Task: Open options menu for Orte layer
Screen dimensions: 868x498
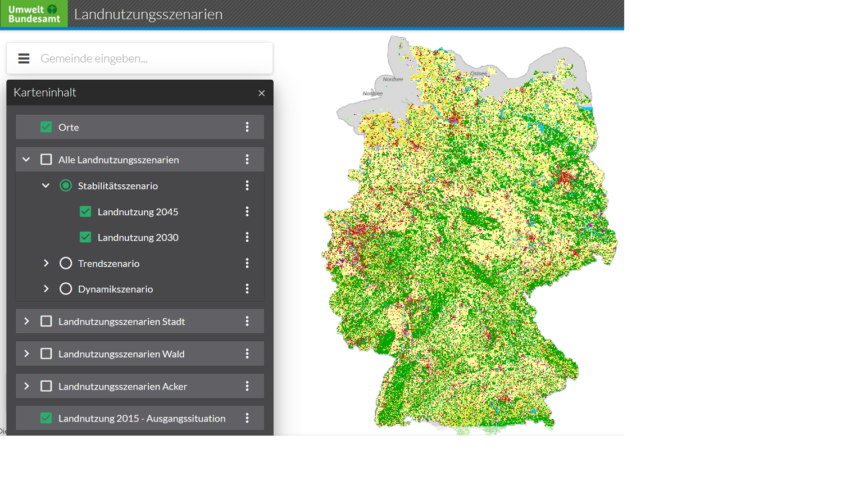Action: (x=247, y=127)
